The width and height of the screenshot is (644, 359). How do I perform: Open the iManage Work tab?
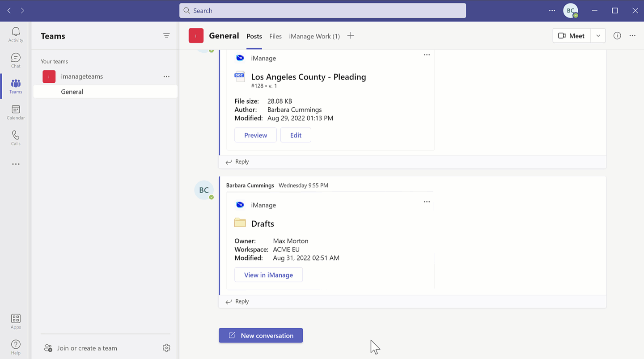coord(314,36)
